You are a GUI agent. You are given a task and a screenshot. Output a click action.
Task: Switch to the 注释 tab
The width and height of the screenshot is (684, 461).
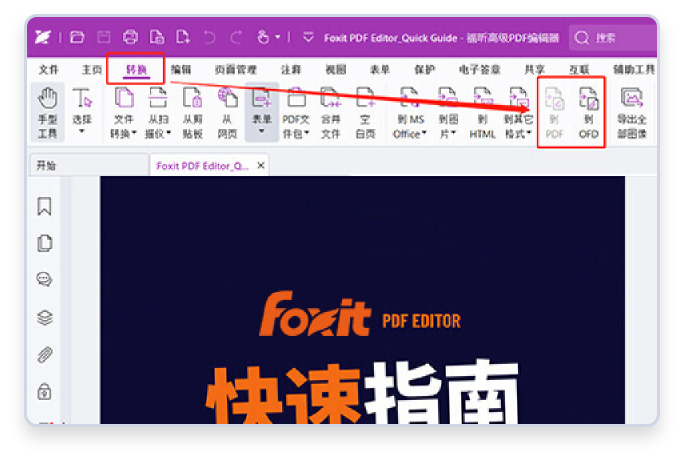[291, 69]
